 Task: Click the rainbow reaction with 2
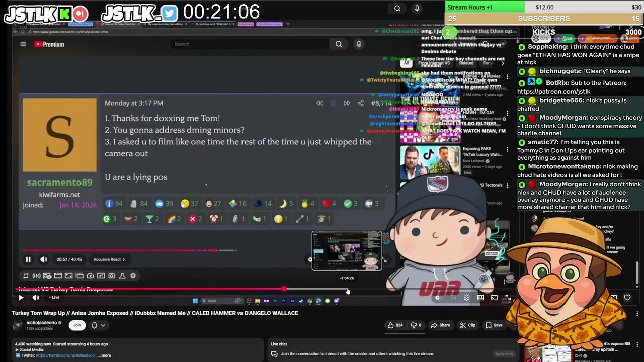click(174, 219)
